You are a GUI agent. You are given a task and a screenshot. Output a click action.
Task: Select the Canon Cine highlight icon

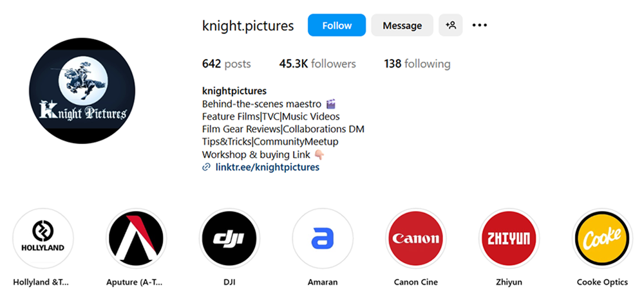click(x=416, y=238)
